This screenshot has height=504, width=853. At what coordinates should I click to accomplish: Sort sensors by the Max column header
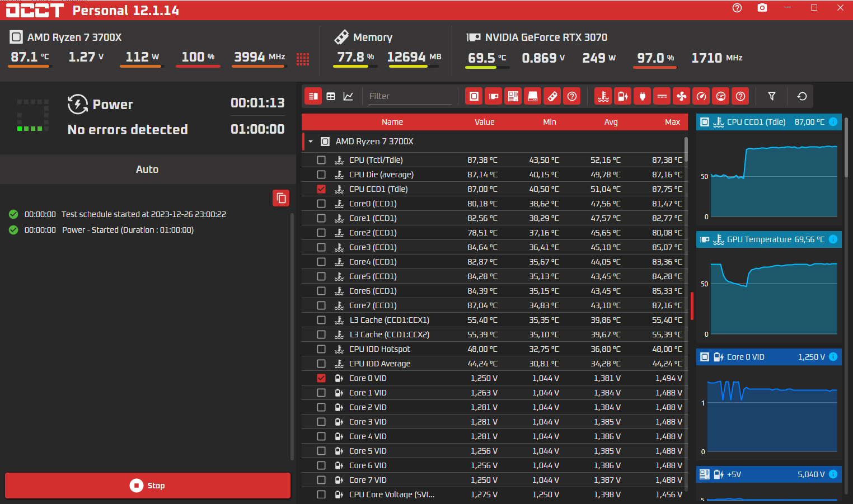[x=673, y=122]
